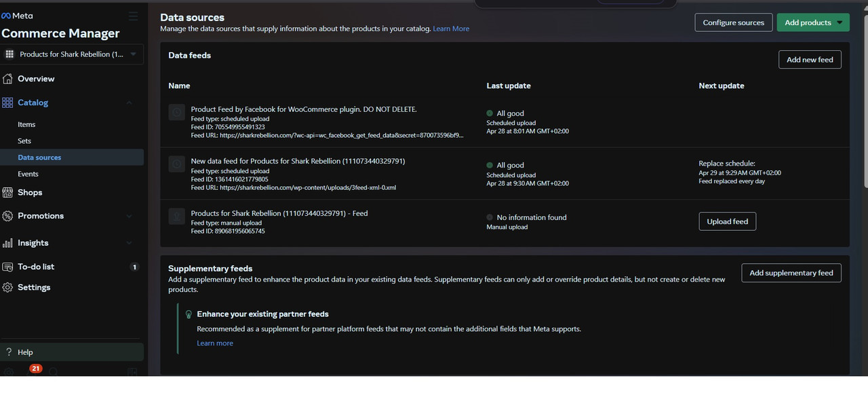
Task: Select Data sources in the sidebar
Action: tap(72, 157)
